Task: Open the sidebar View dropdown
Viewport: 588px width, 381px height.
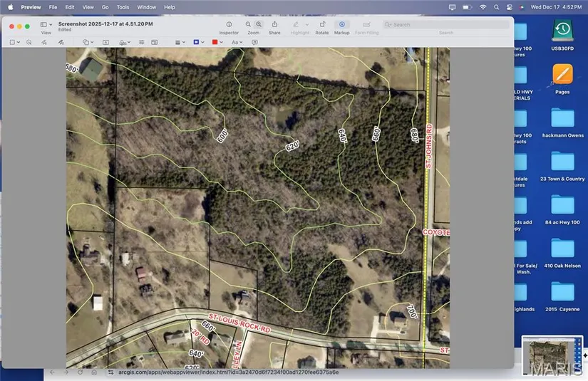Action: click(46, 25)
